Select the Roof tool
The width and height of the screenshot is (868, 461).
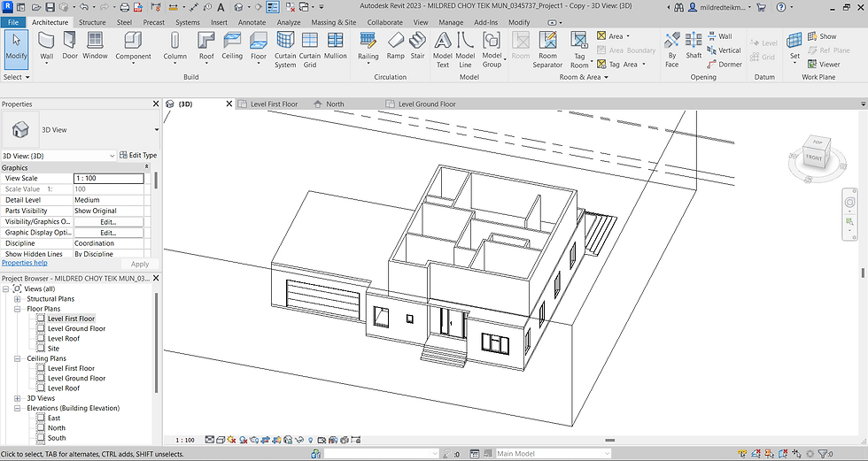(206, 46)
